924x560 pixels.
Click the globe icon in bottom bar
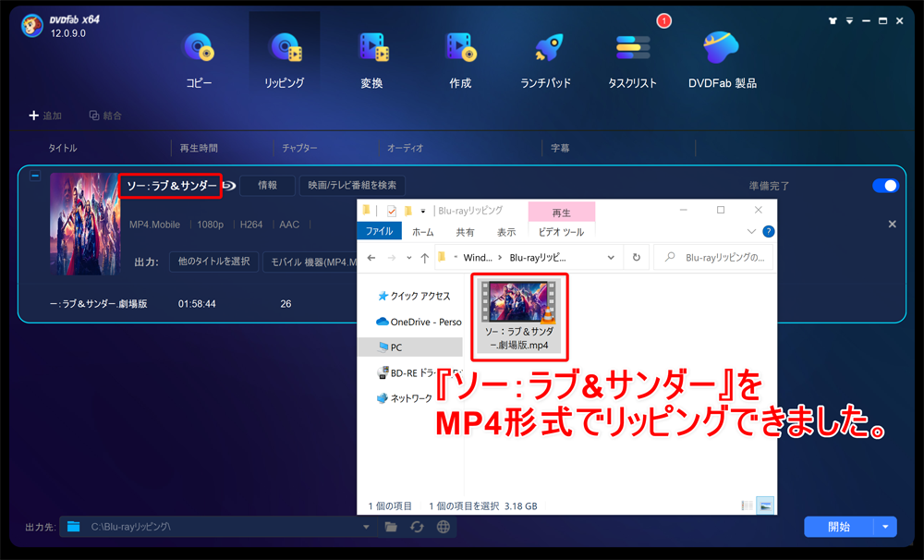pyautogui.click(x=444, y=527)
